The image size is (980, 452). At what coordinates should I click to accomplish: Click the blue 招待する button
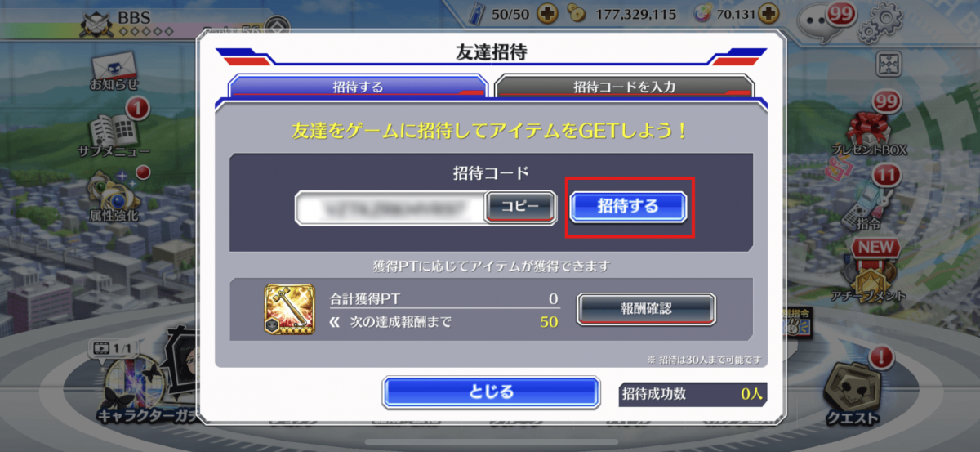tap(627, 207)
